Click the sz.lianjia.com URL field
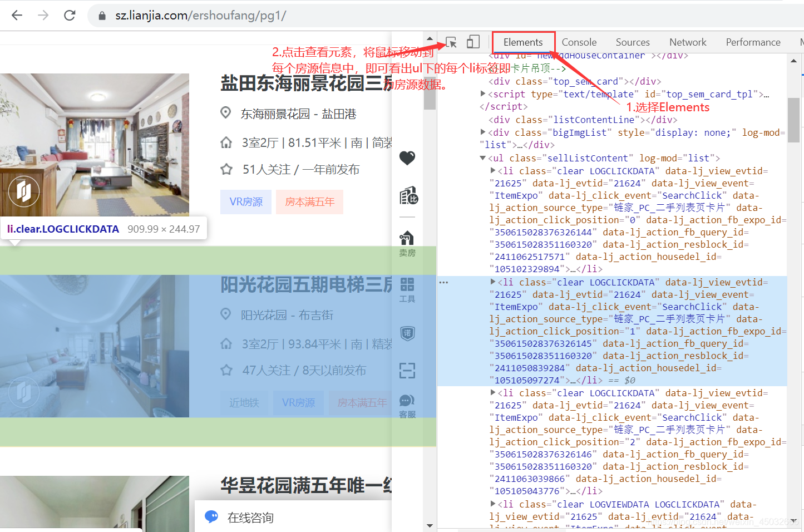This screenshot has height=532, width=804. (201, 16)
